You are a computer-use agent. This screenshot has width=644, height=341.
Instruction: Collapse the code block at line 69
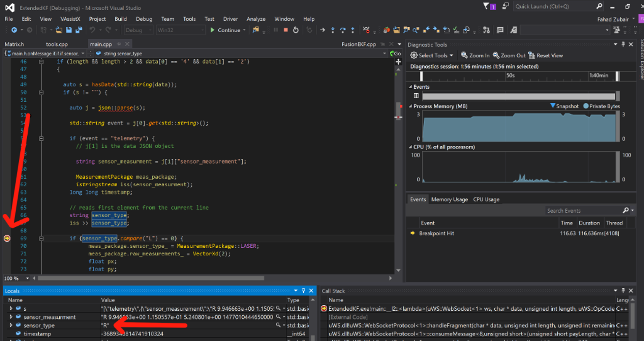click(x=40, y=238)
